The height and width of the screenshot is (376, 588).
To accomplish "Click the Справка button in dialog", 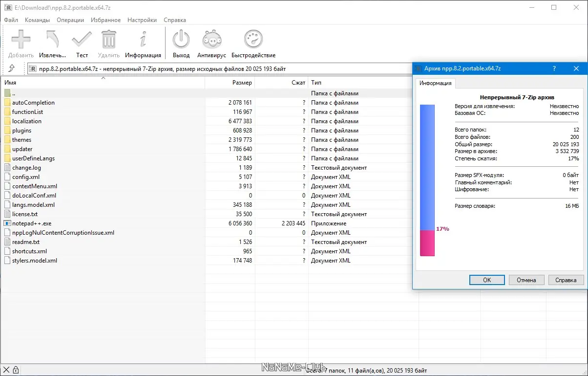I will [x=566, y=280].
